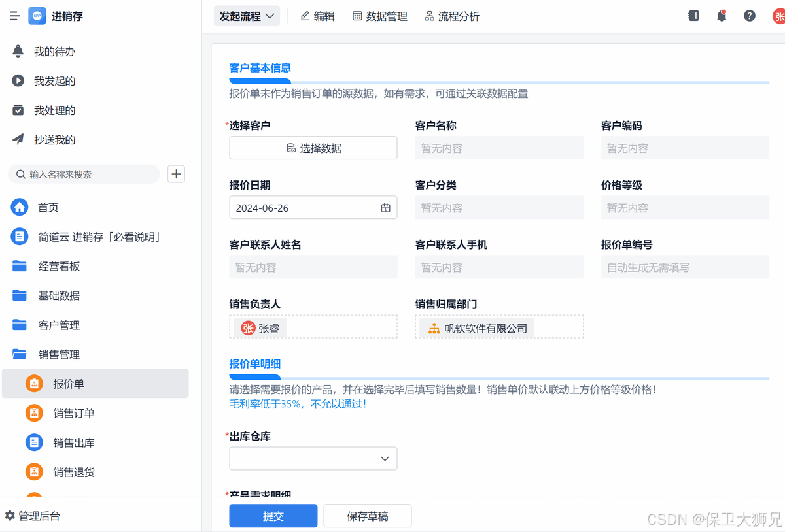Collapse sidebar with hamburger icon
The height and width of the screenshot is (532, 785).
(x=15, y=16)
